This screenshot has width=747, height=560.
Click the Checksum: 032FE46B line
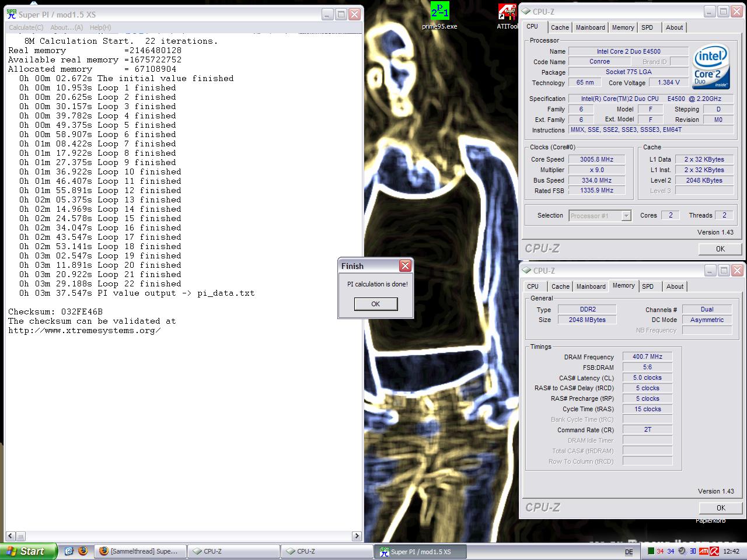pyautogui.click(x=55, y=311)
